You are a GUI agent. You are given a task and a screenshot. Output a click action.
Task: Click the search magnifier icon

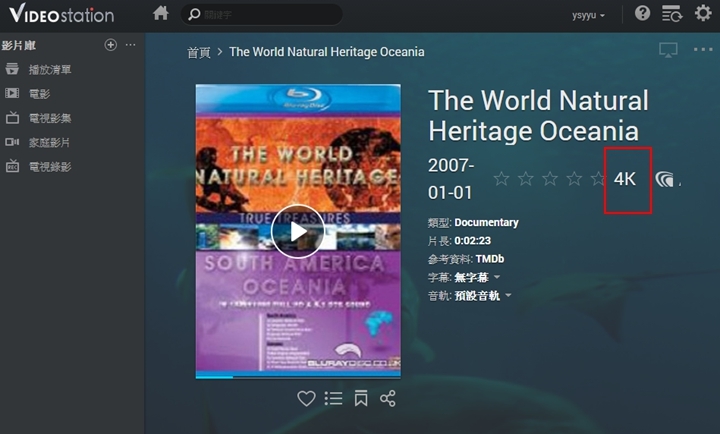194,15
